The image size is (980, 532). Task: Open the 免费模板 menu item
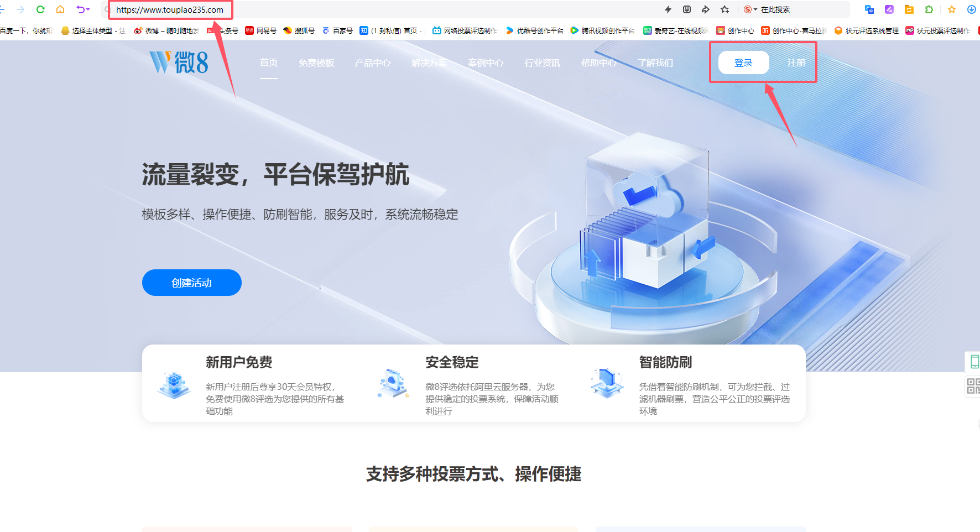pos(316,62)
